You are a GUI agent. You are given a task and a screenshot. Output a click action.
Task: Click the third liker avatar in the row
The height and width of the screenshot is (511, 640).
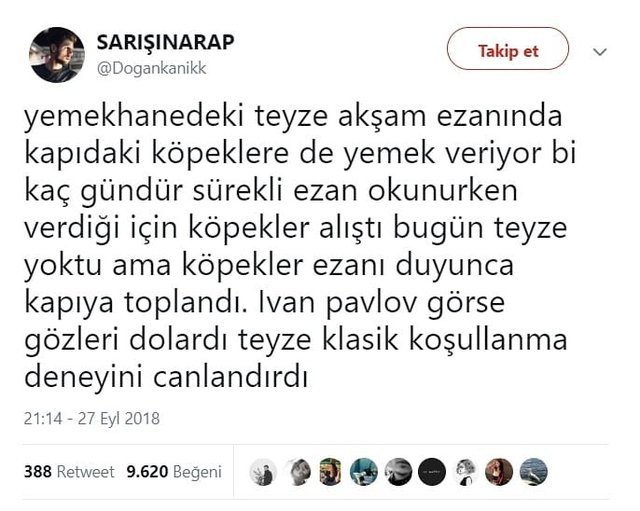[330, 472]
